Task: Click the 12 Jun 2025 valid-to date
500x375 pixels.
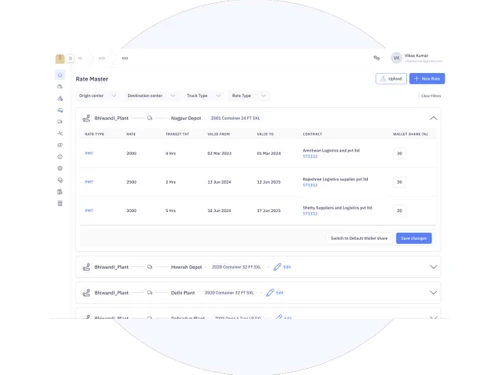Action: point(269,182)
